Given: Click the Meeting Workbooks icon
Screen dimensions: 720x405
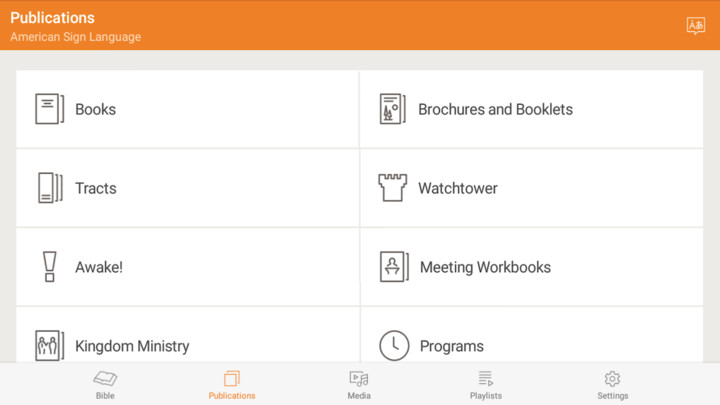Looking at the screenshot, I should pyautogui.click(x=394, y=267).
